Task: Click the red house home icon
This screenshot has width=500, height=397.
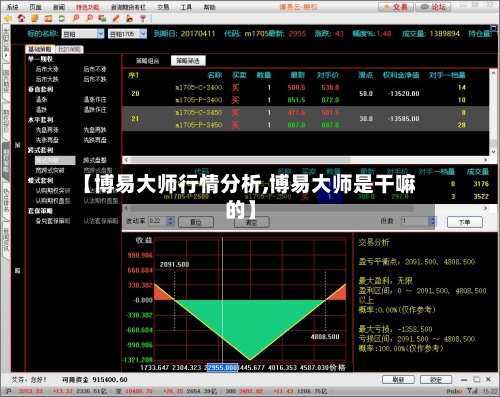Action: click(21, 18)
